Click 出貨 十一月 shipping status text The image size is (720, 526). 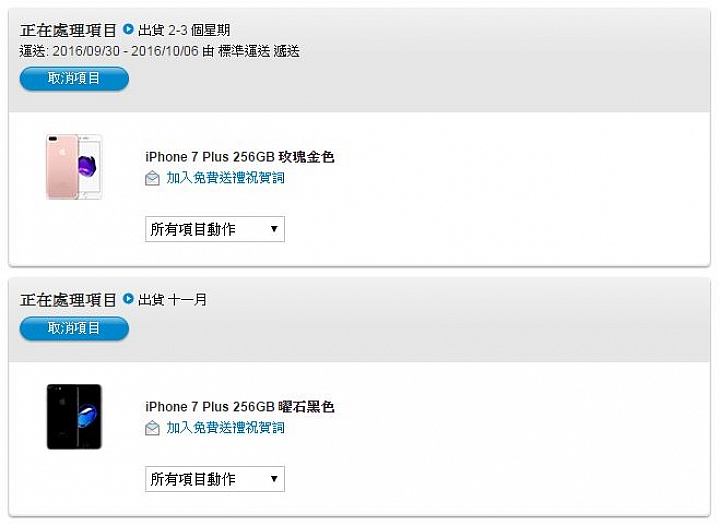pos(173,300)
